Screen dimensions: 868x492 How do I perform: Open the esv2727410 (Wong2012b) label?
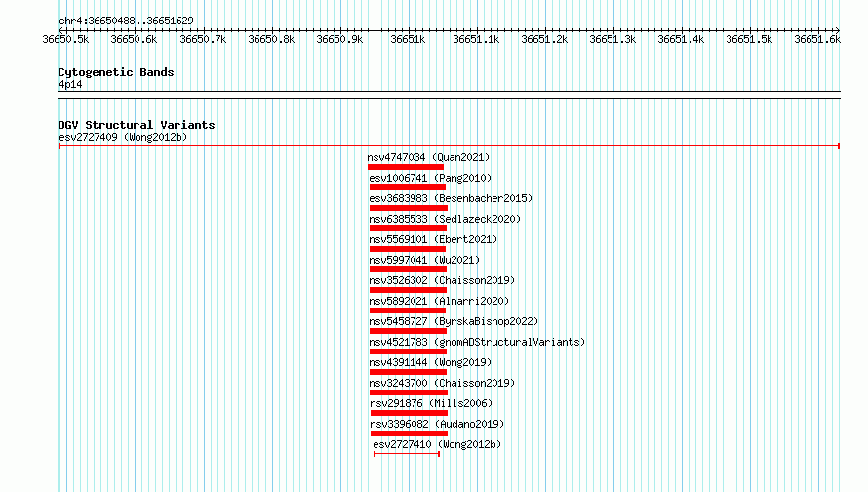point(437,444)
